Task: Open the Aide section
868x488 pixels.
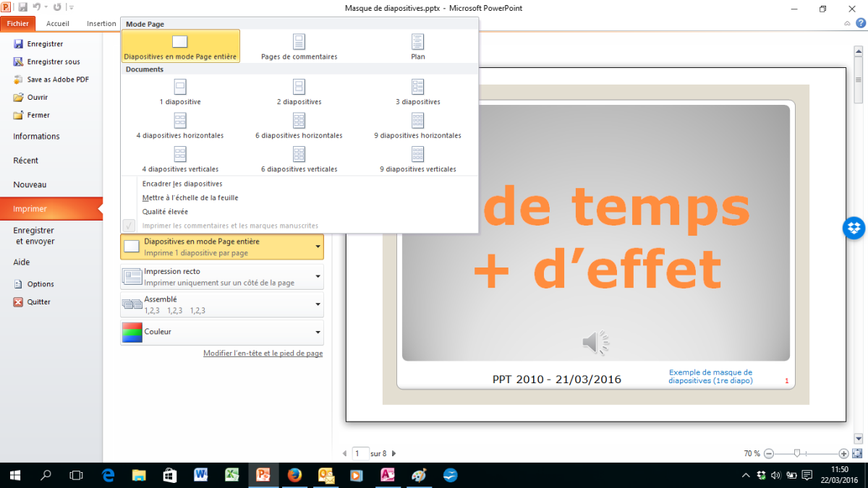Action: click(x=22, y=262)
